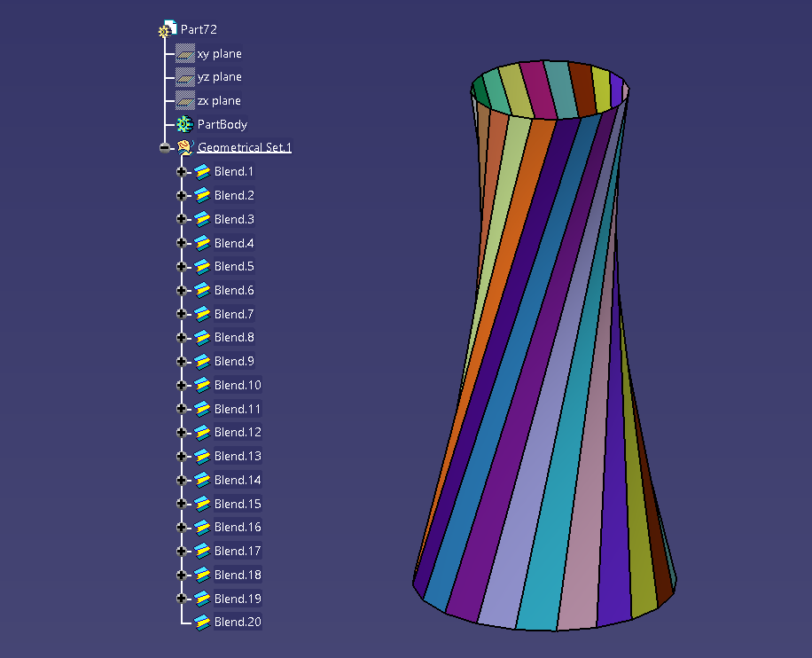Select the Blend.12 text label
Image resolution: width=812 pixels, height=658 pixels.
(238, 432)
